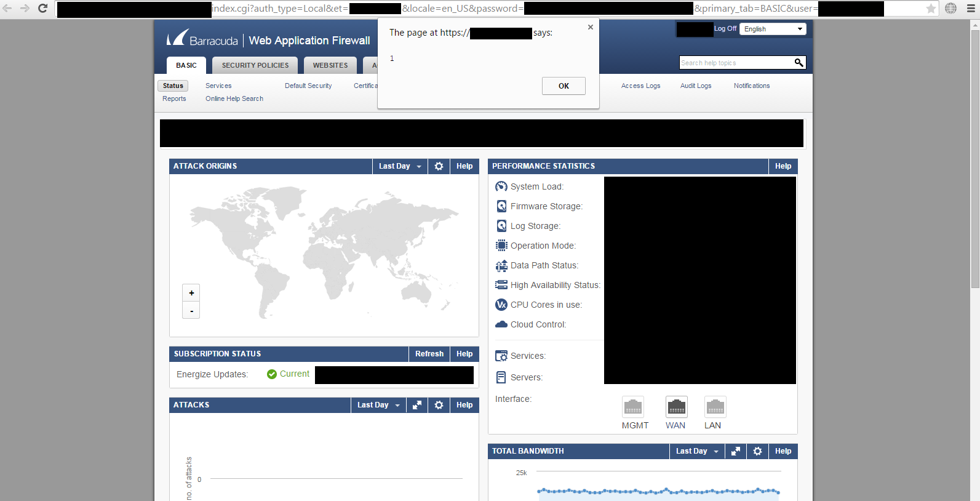Click the Operation Mode chip icon
Viewport: 980px width, 501px height.
(x=501, y=246)
